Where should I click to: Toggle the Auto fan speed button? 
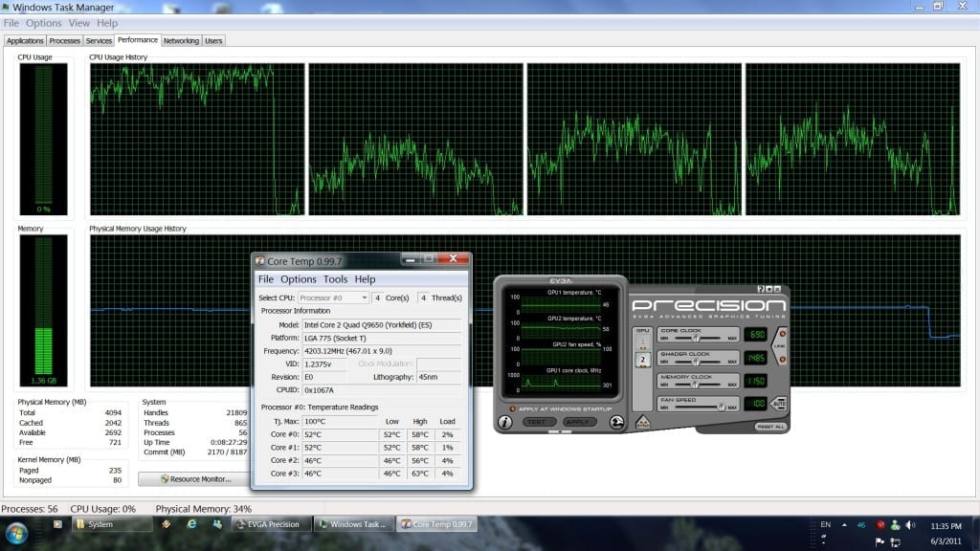coord(779,404)
